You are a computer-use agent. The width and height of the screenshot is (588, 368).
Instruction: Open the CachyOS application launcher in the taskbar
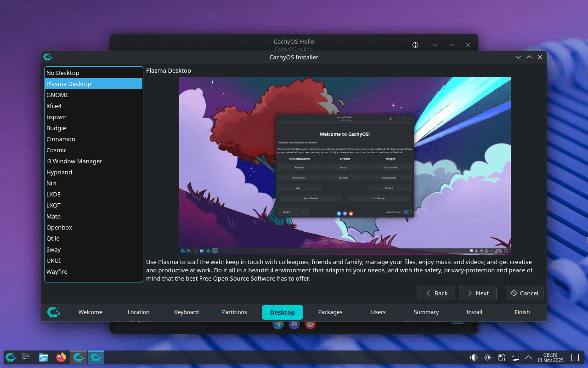point(10,357)
